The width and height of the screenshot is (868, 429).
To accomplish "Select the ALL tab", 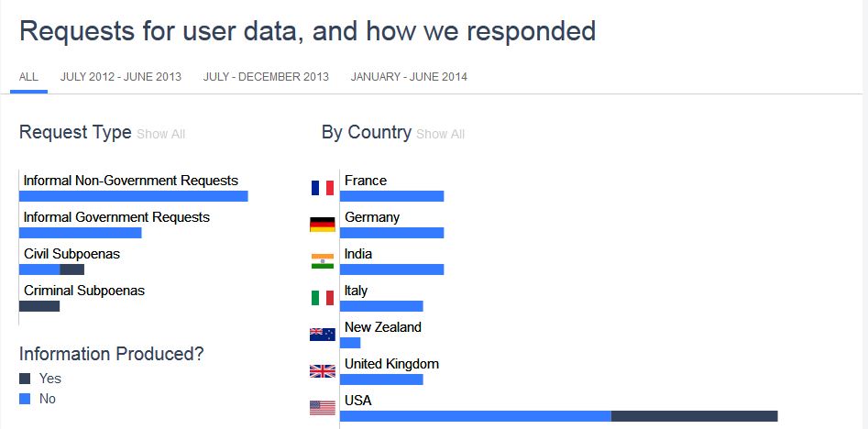I will click(28, 77).
